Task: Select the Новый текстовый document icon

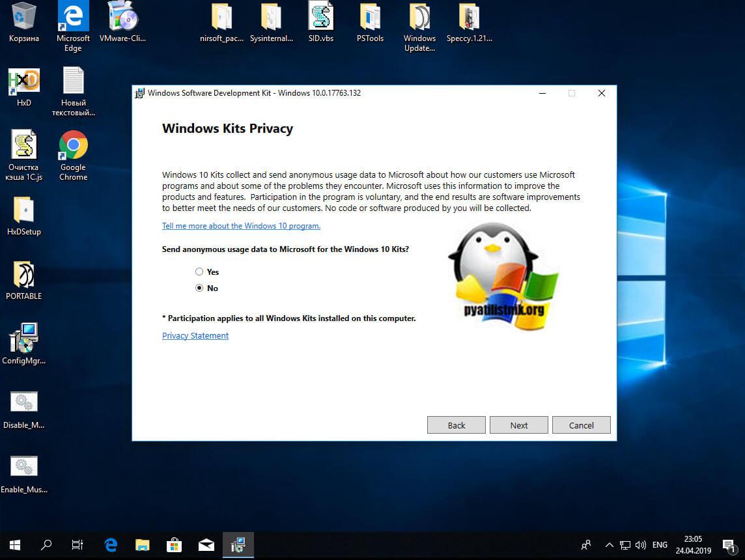Action: (73, 92)
